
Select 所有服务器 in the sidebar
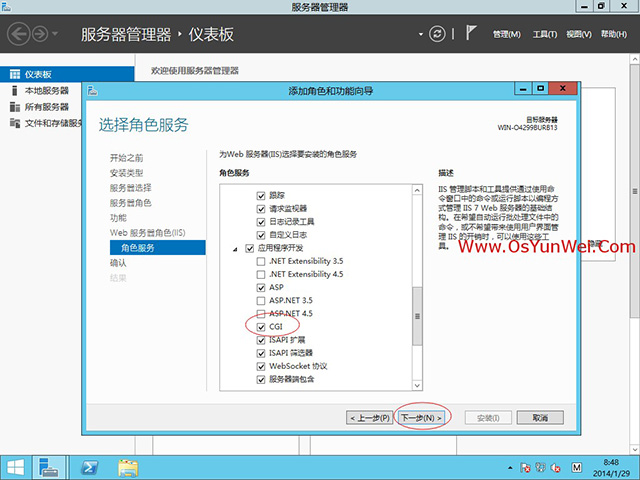pos(47,107)
